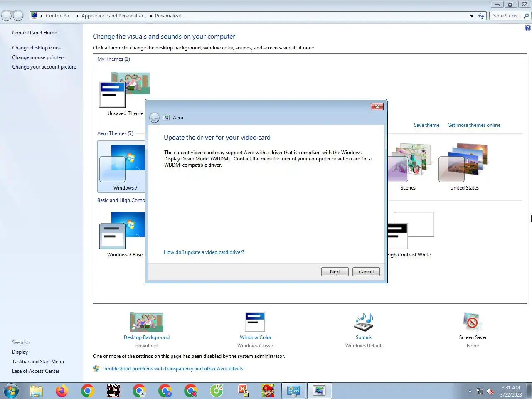Click the network tray icon
This screenshot has width=532, height=399.
click(x=480, y=391)
